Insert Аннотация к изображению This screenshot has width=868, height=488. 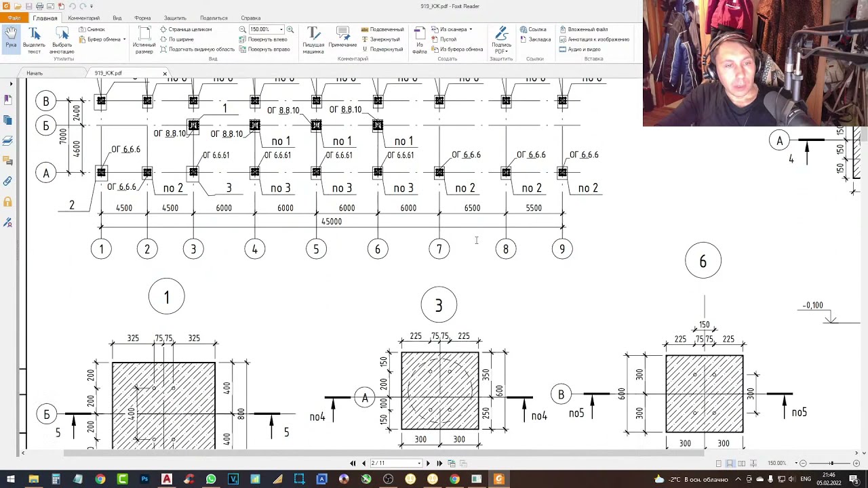pos(594,39)
